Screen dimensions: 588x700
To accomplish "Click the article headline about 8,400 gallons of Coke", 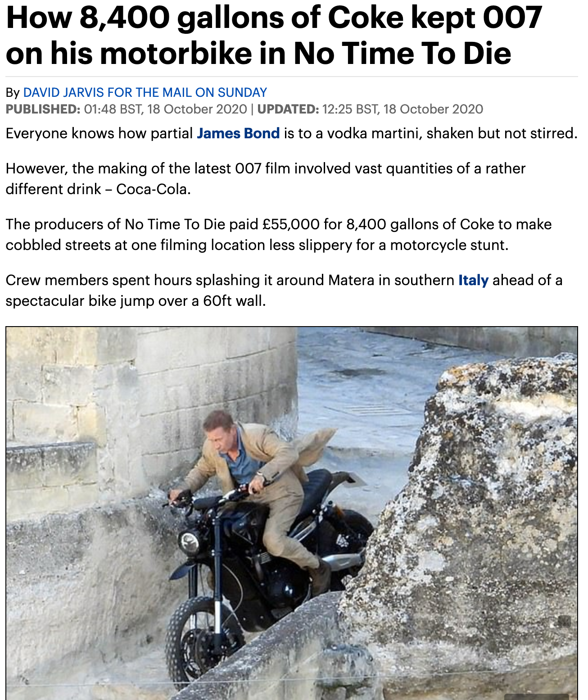I will pos(274,35).
